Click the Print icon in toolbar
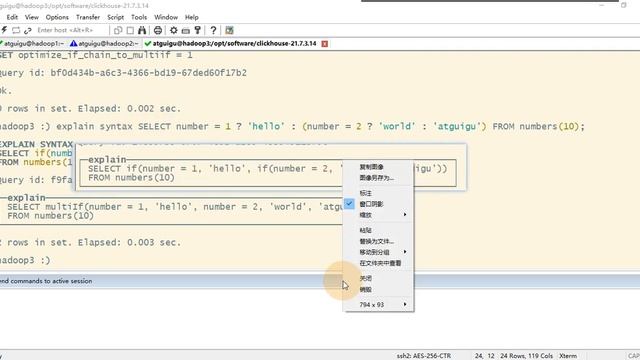This screenshot has width=640, height=360. pyautogui.click(x=158, y=30)
